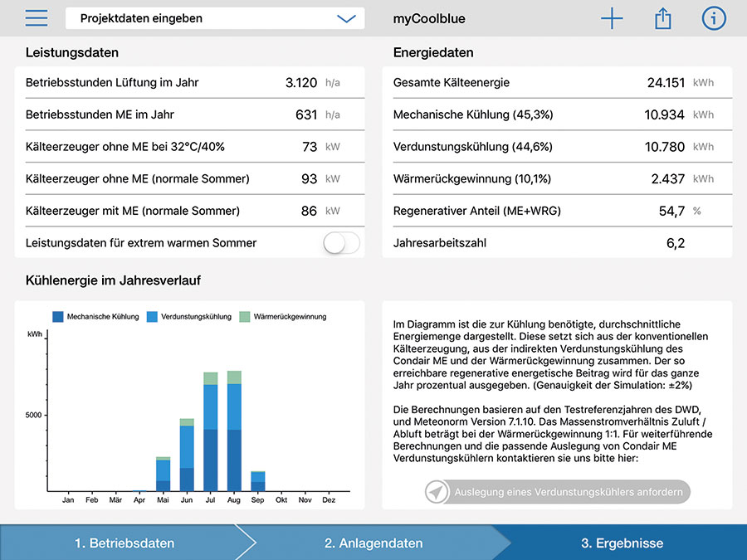The image size is (747, 560).
Task: Show the info circle icon
Action: tap(714, 18)
